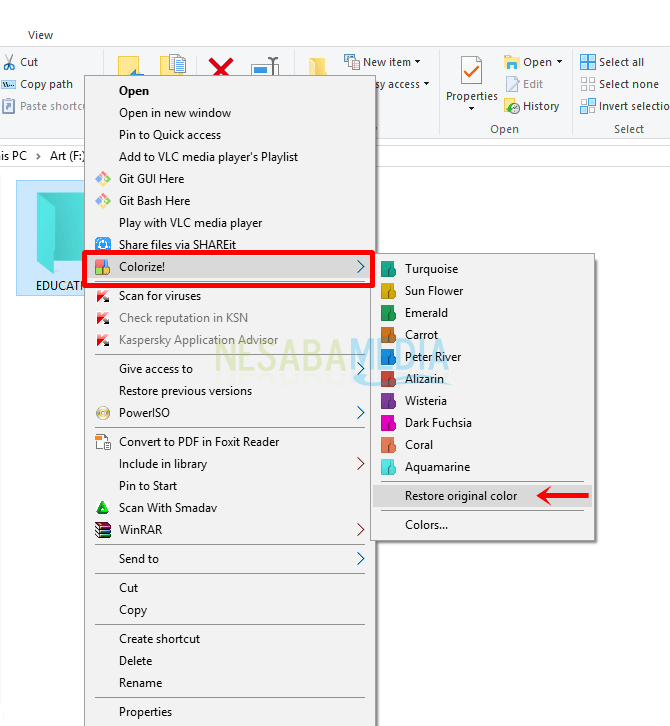Expand the Include in library submenu arrow
The height and width of the screenshot is (726, 670).
361,463
